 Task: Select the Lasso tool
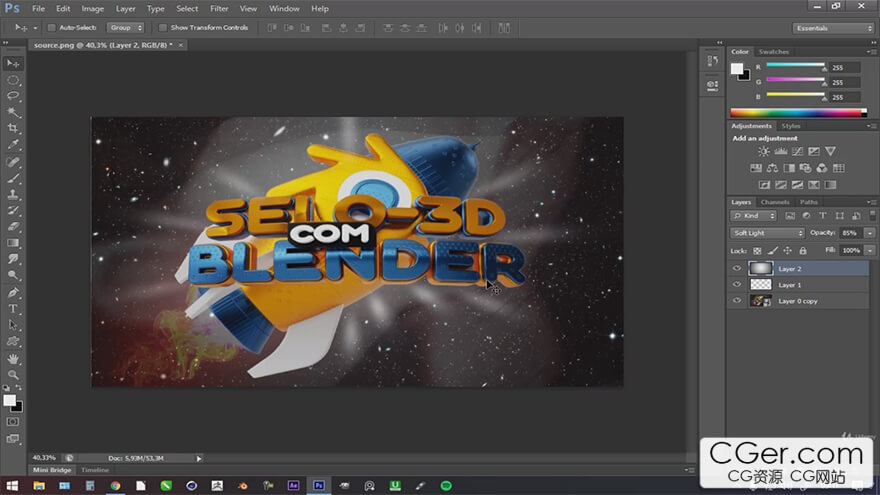coord(13,96)
